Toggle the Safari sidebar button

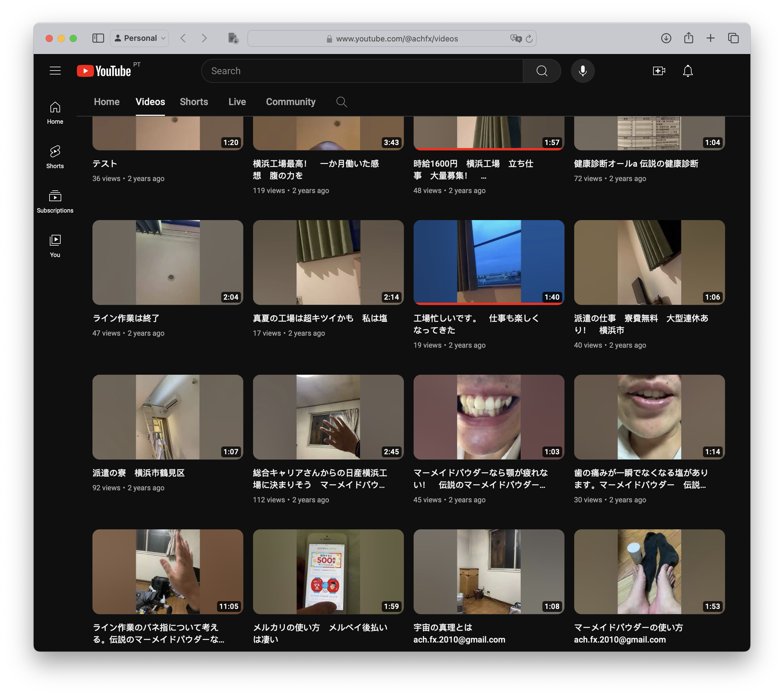coord(98,38)
